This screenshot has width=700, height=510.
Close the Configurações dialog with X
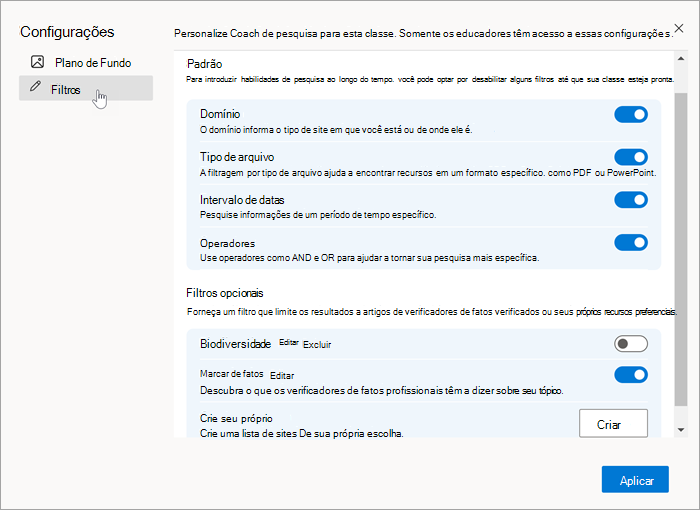[x=679, y=28]
